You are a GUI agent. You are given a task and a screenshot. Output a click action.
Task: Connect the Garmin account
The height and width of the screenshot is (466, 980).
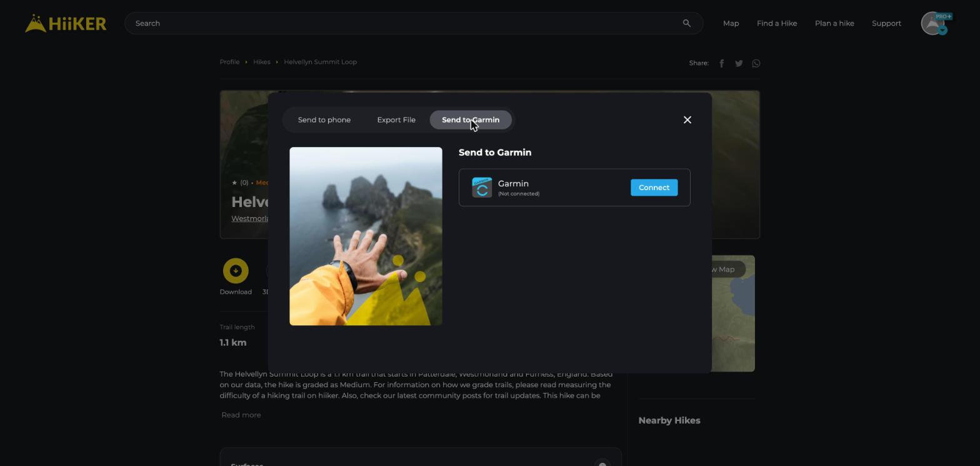(654, 188)
